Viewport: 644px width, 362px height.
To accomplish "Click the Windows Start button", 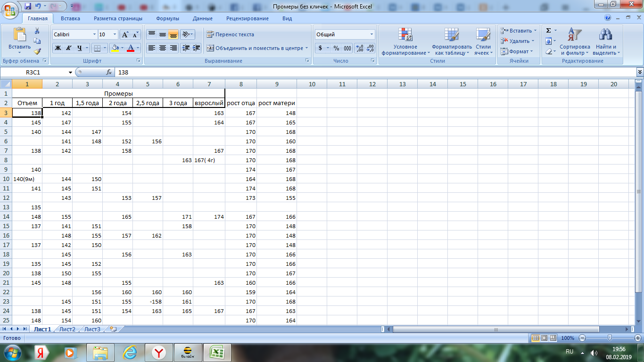I will pos(11,352).
